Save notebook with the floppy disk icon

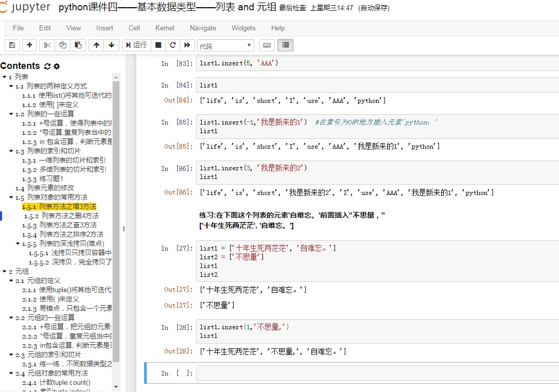(12, 45)
